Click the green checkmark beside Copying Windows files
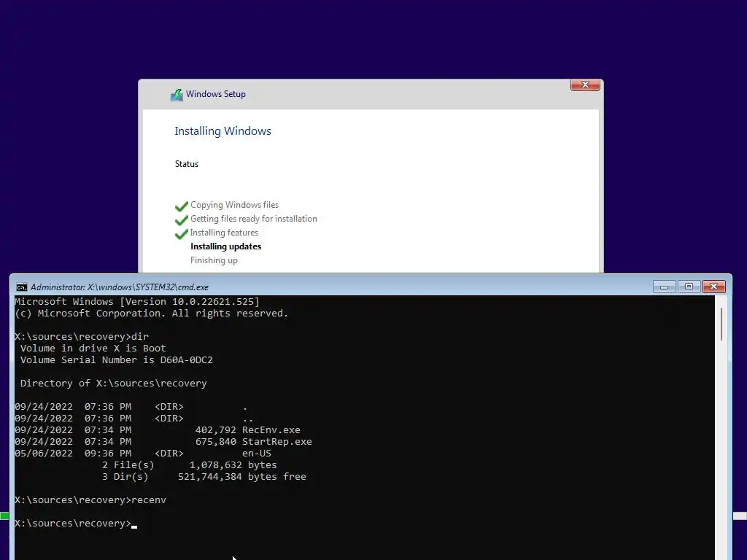The image size is (747, 560). [x=182, y=206]
